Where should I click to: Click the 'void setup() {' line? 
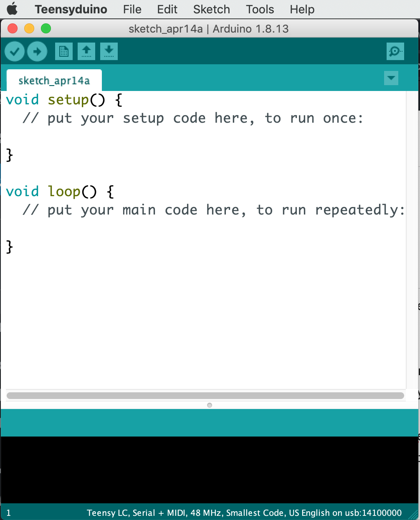coord(64,100)
